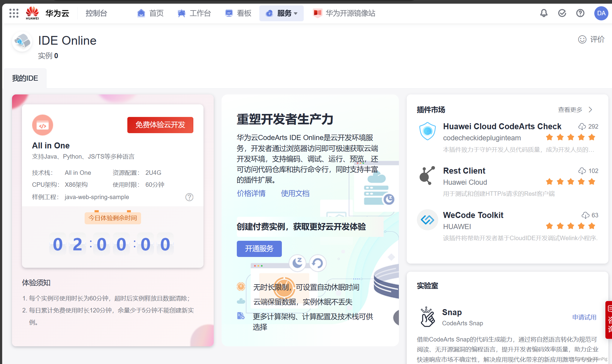
Task: Click 今日体验剩余时间 label
Action: coord(113,218)
